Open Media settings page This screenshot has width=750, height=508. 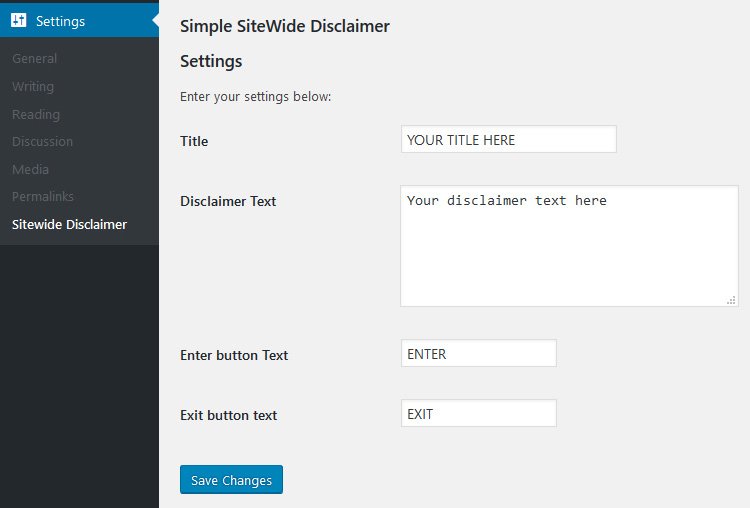pyautogui.click(x=30, y=169)
